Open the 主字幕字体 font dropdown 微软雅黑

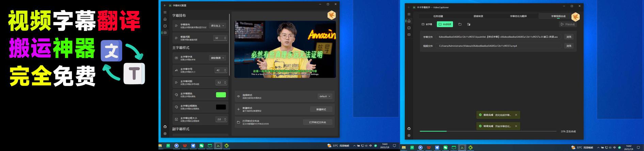(x=218, y=58)
